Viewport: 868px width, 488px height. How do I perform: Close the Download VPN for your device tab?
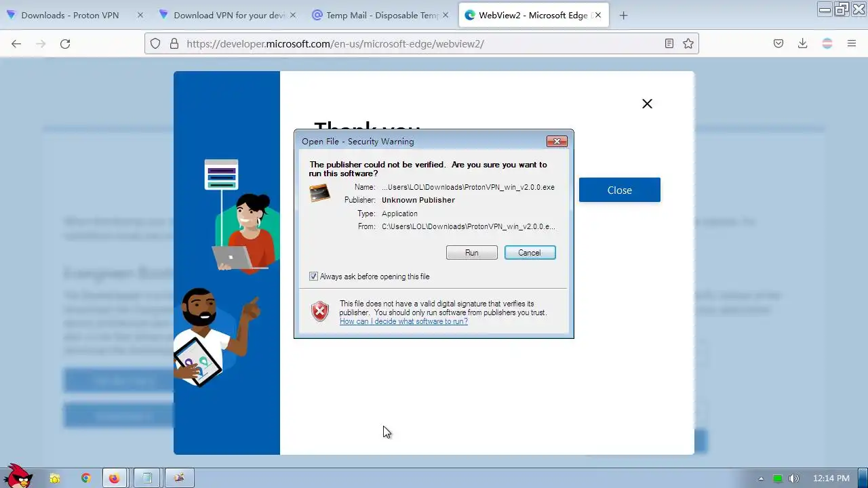tap(293, 15)
